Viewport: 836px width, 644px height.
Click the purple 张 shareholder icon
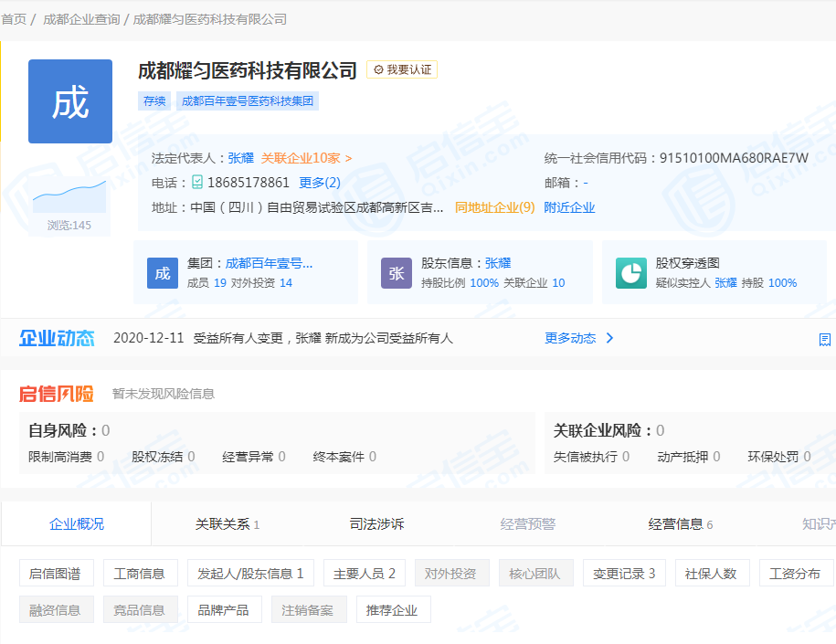pos(397,273)
